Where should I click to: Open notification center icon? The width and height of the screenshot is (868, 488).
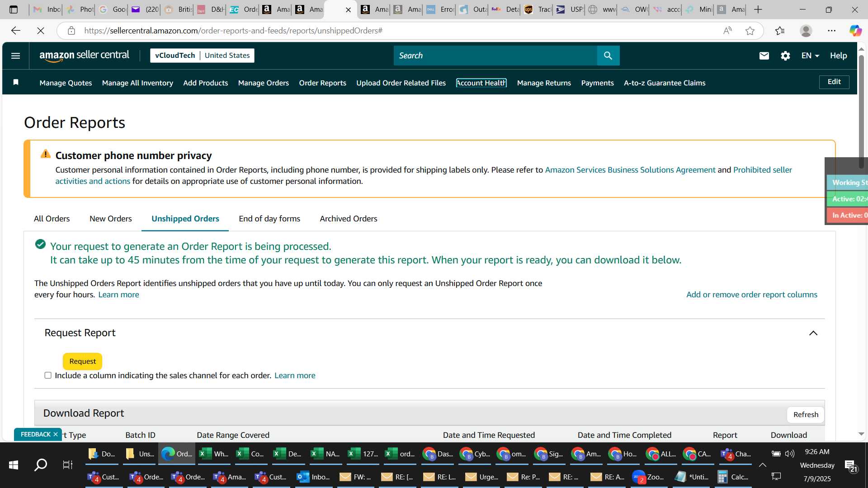tap(851, 466)
